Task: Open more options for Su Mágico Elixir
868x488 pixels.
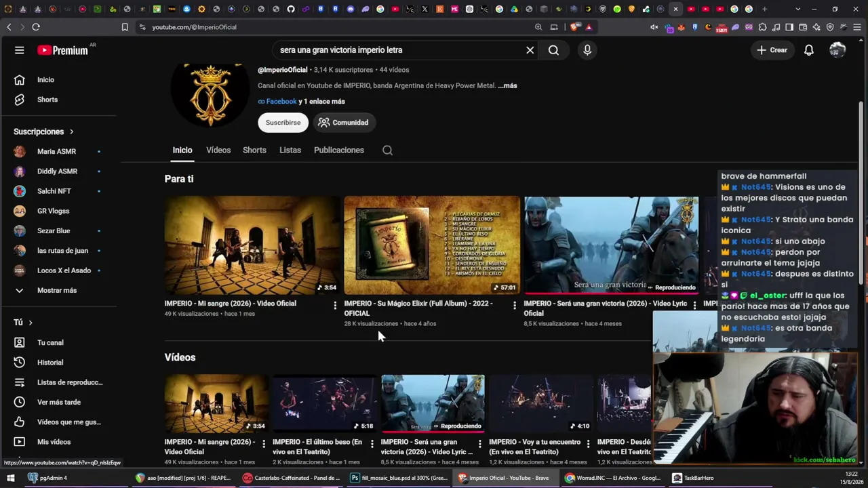Action: point(515,306)
